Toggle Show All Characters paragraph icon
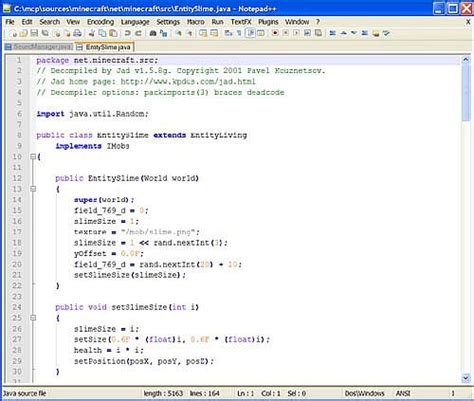 pyautogui.click(x=239, y=33)
